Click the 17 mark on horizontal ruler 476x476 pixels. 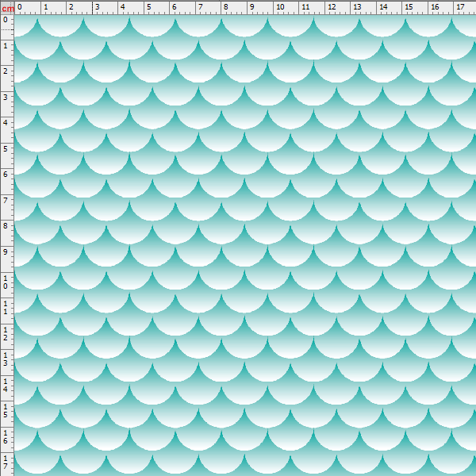460,6
